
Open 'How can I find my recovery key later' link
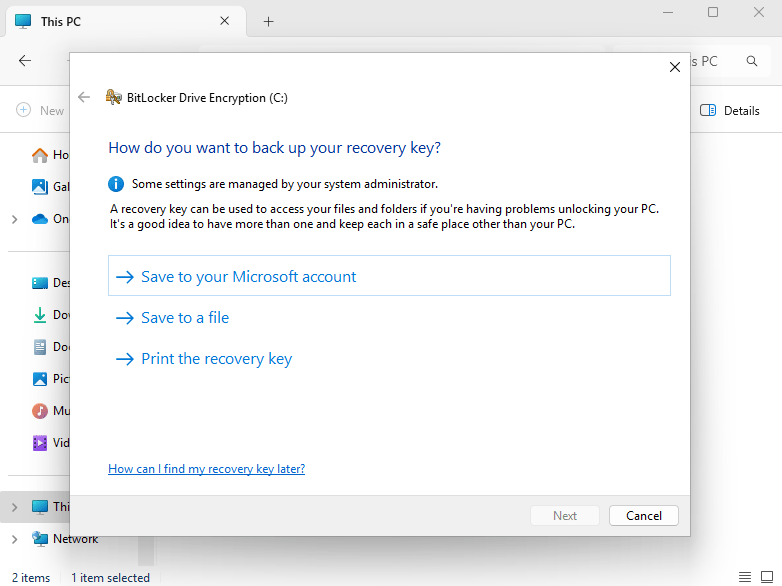click(x=206, y=469)
